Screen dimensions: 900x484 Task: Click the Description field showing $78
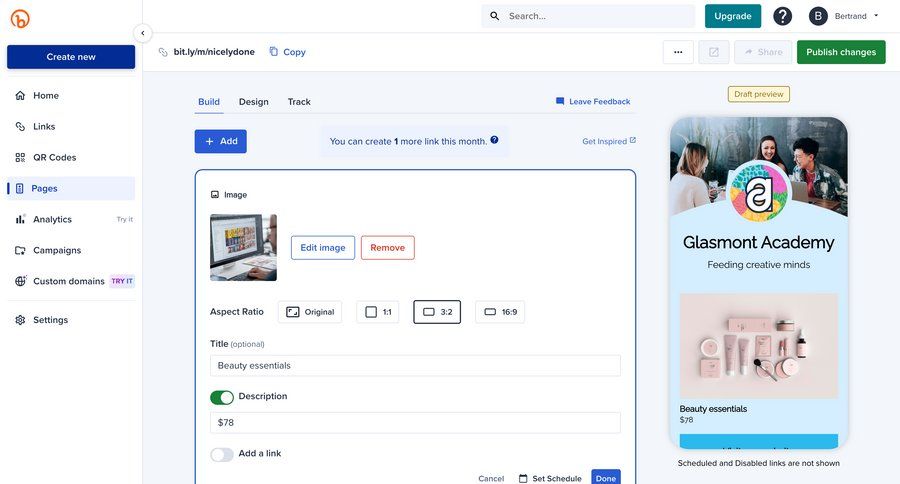coord(415,423)
